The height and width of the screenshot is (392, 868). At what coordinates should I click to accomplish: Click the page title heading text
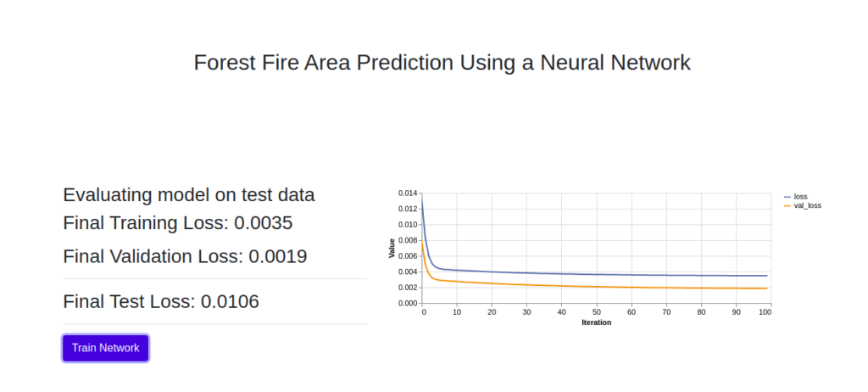(442, 62)
